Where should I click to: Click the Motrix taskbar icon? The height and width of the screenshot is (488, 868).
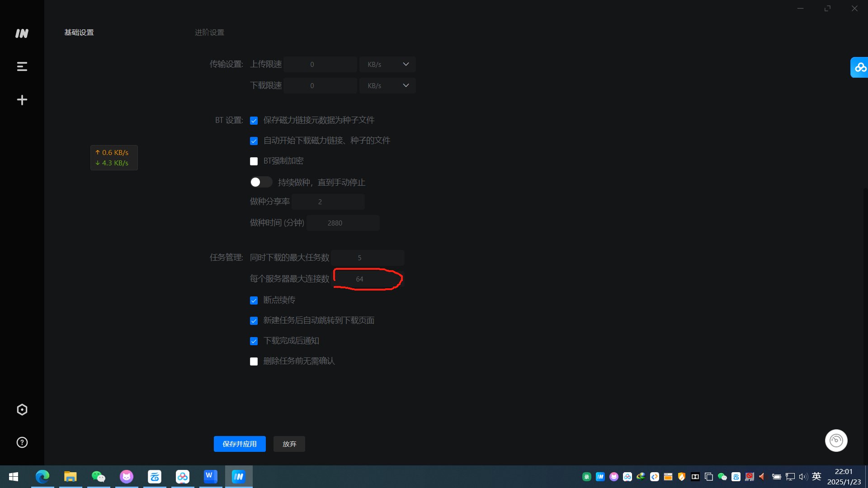(238, 476)
